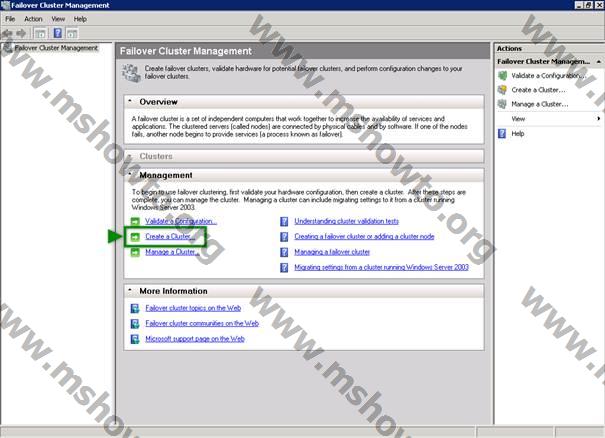This screenshot has height=438, width=605.
Task: Click the More Information section title
Action: [173, 291]
